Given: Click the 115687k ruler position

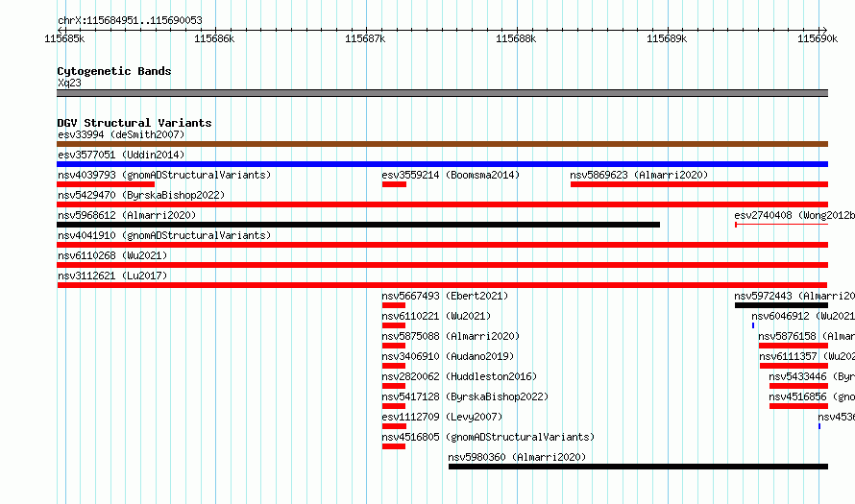Looking at the screenshot, I should click(x=365, y=38).
